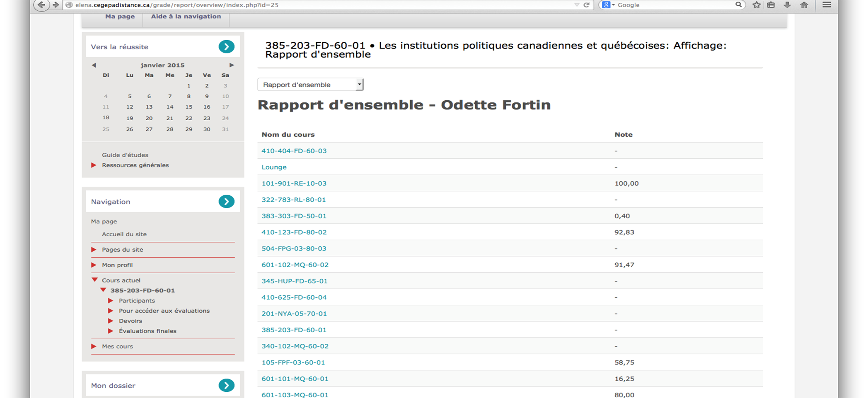Open the browser hamburger menu

tap(827, 5)
